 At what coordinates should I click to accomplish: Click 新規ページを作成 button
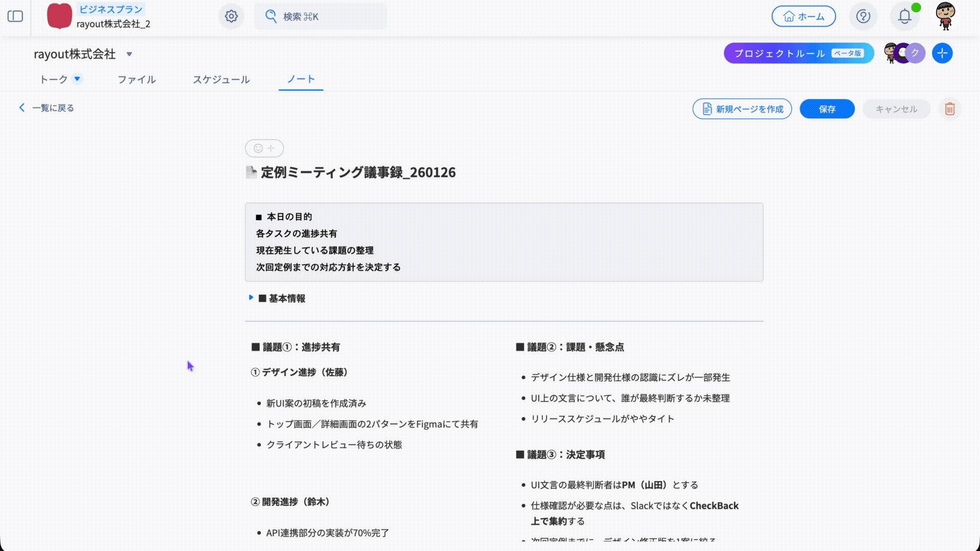click(x=742, y=109)
